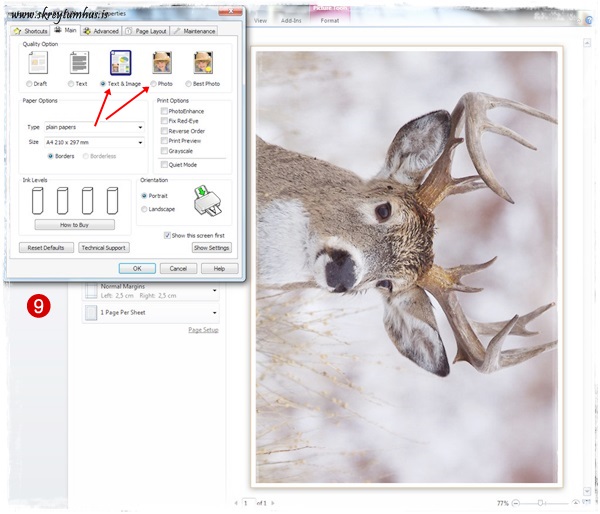This screenshot has width=600, height=514.
Task: Switch to the Advanced tab
Action: pos(101,31)
